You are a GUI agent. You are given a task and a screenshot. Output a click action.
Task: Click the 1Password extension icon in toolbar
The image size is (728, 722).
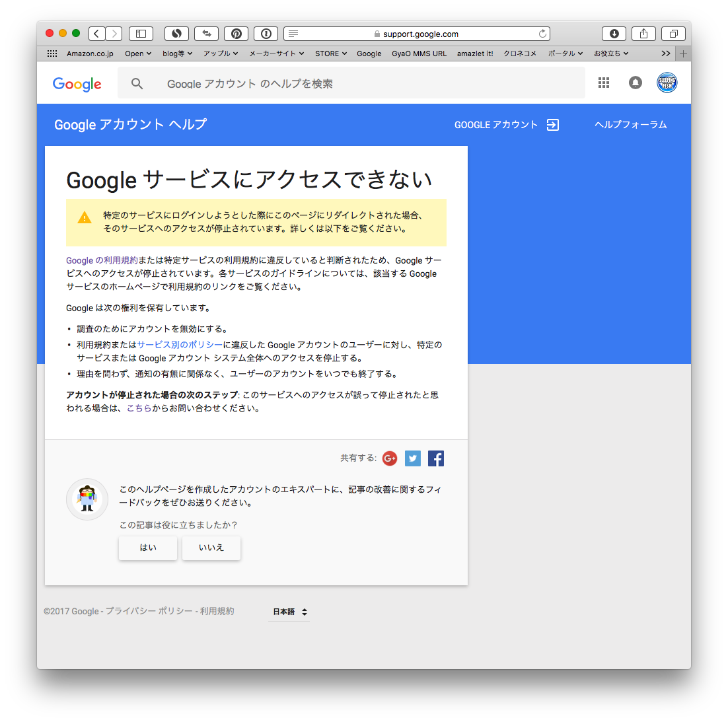pos(266,34)
